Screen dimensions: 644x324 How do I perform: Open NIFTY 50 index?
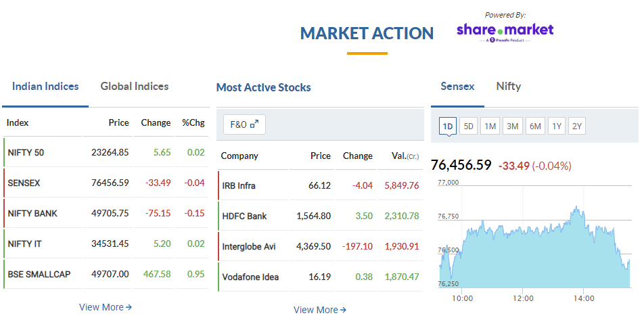[x=26, y=152]
